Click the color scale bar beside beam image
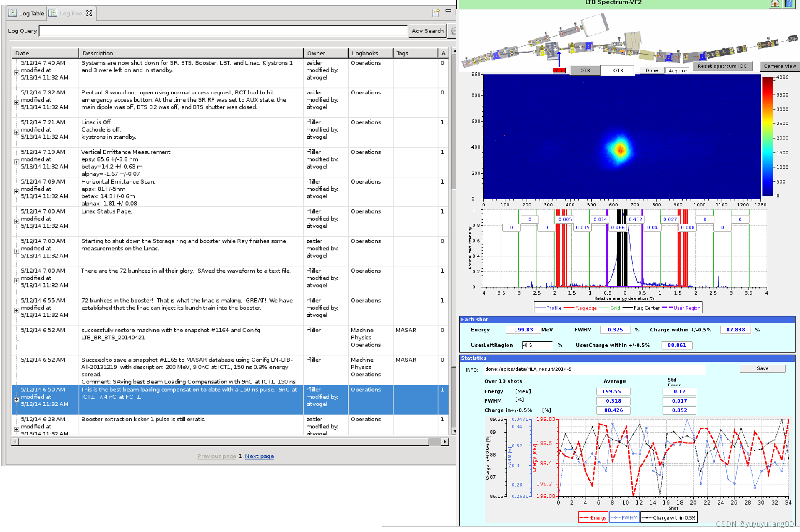Screen dimensions: 800x532 click(x=768, y=136)
